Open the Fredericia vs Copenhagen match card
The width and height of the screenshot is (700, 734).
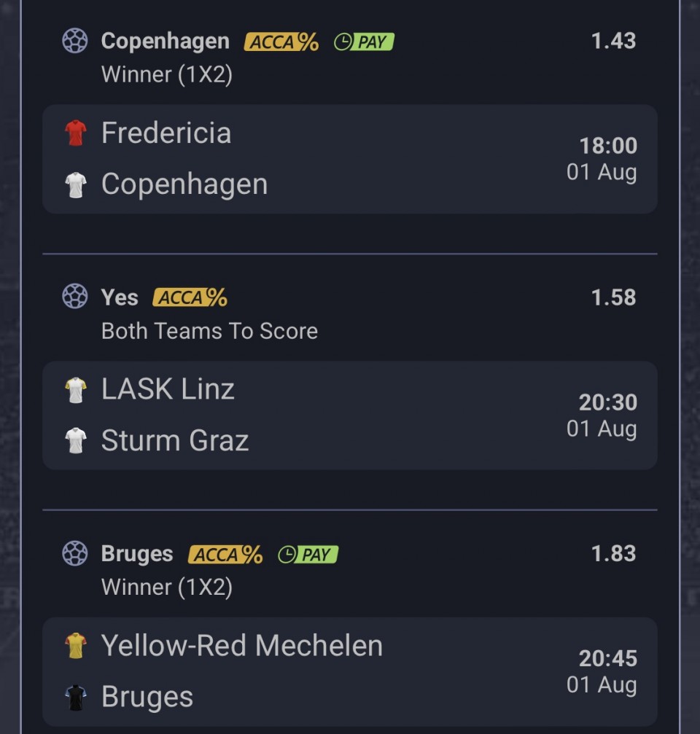coord(350,159)
